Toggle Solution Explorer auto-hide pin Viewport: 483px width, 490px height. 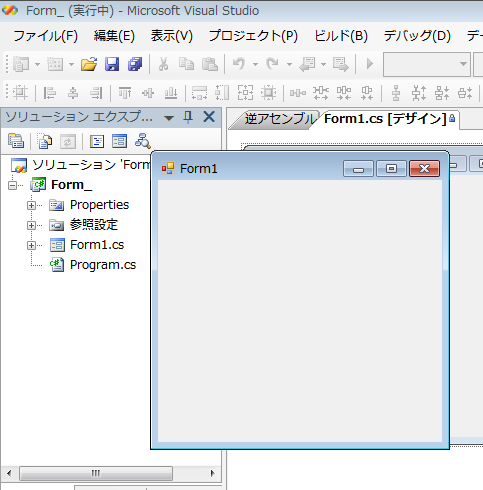tap(188, 117)
